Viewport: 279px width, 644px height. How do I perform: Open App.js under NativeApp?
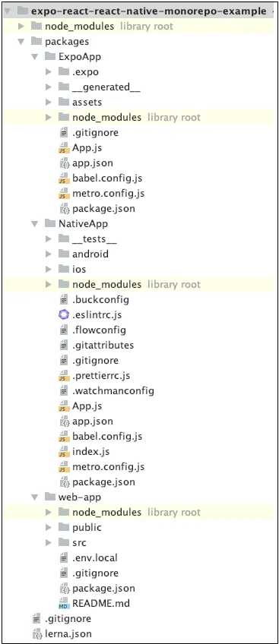point(87,406)
